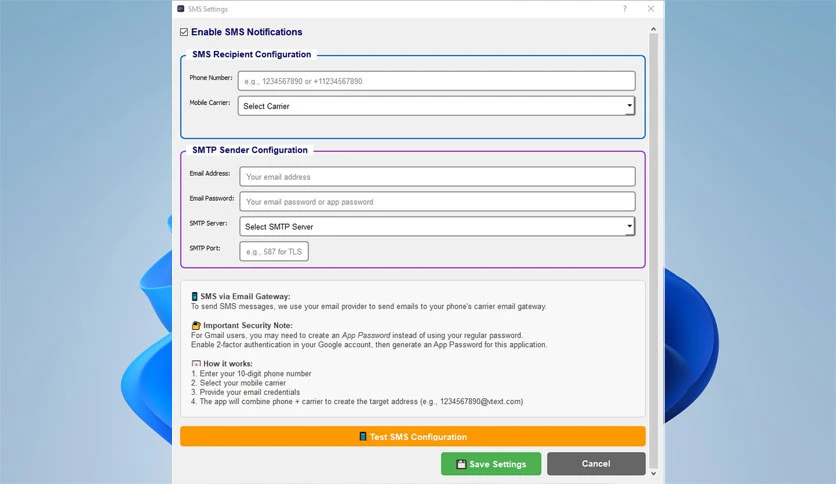Expand the SMTP Server dropdown
This screenshot has height=484, width=836.
tap(437, 227)
